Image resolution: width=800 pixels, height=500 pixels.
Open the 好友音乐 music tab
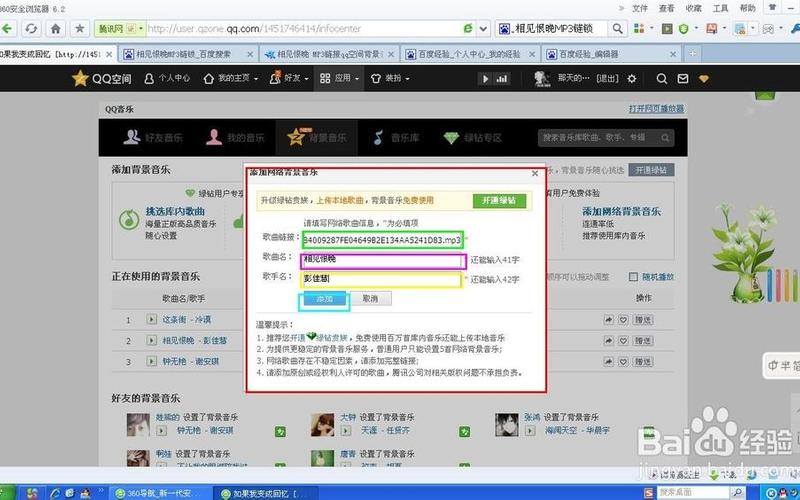pyautogui.click(x=153, y=138)
